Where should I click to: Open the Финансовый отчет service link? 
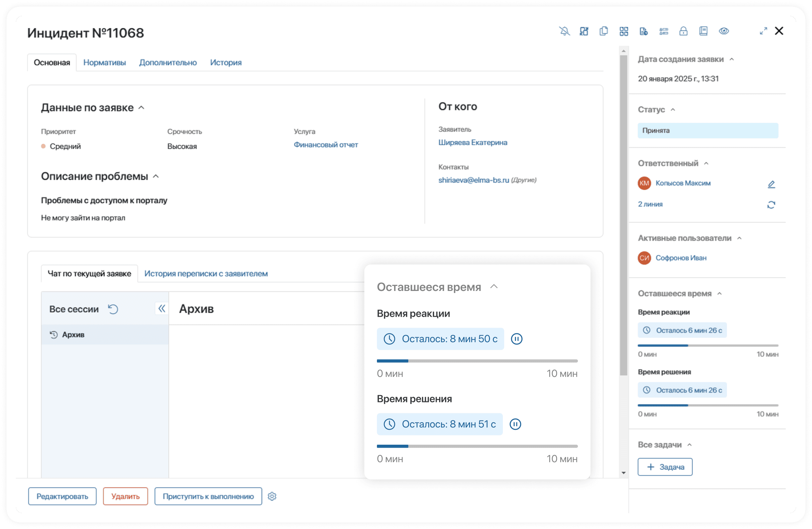(326, 145)
